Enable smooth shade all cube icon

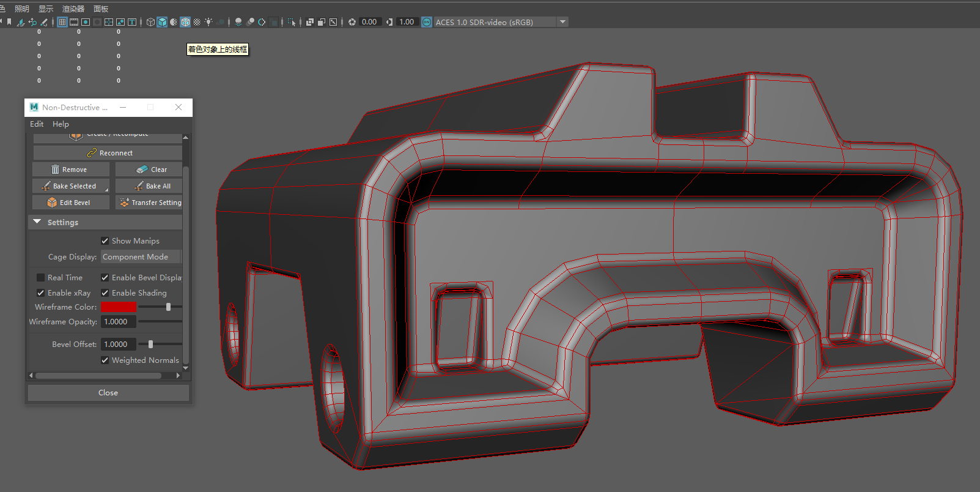pyautogui.click(x=162, y=22)
